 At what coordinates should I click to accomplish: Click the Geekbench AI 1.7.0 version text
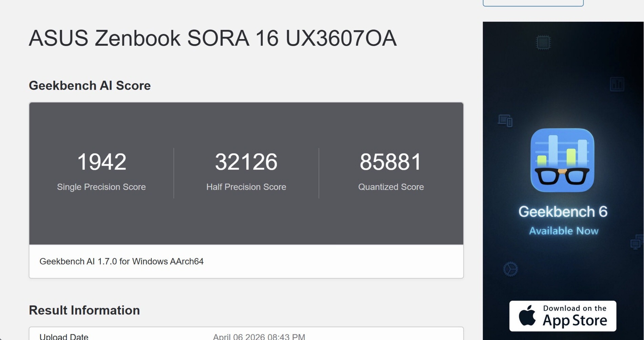point(122,261)
